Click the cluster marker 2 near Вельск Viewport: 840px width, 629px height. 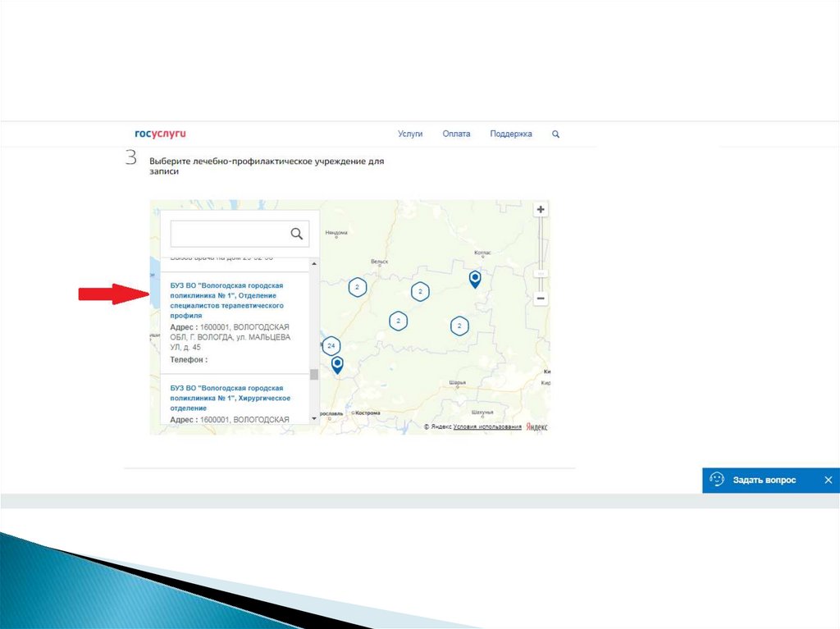[x=357, y=287]
